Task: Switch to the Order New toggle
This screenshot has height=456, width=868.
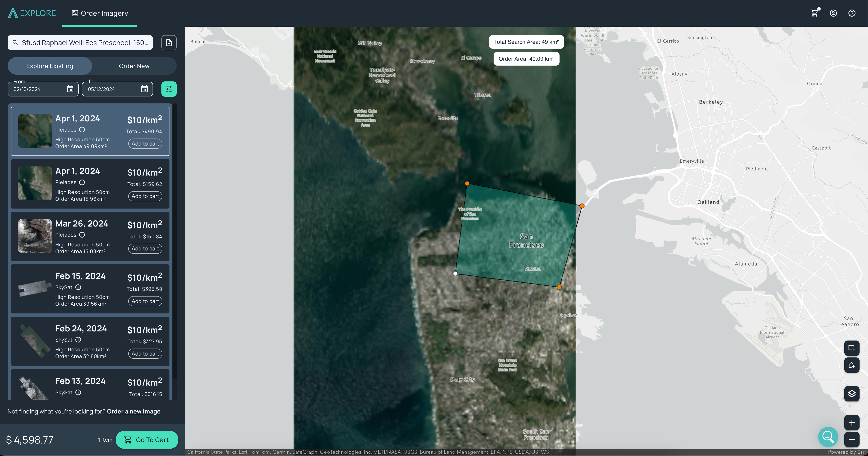Action: 134,66
